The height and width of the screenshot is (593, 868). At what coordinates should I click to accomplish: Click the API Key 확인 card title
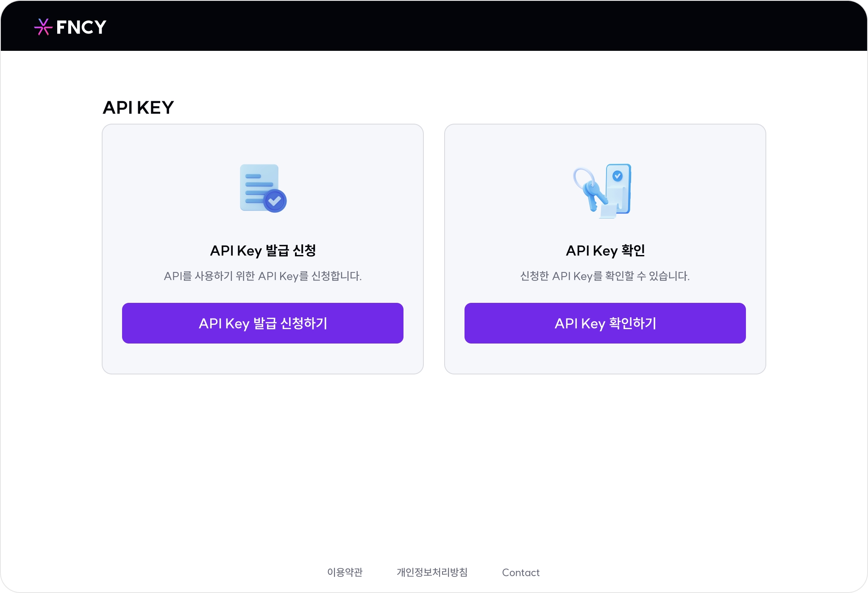(x=605, y=250)
